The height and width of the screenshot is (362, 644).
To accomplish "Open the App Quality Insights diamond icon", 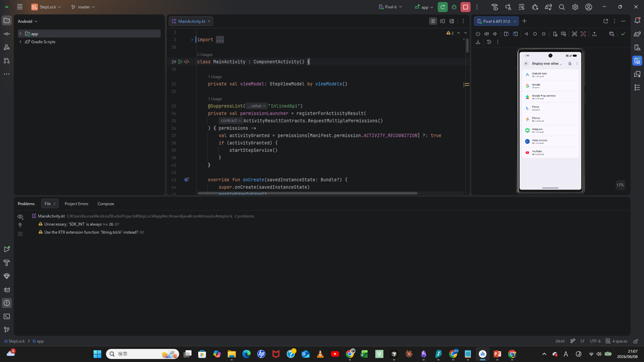I will pyautogui.click(x=7, y=276).
